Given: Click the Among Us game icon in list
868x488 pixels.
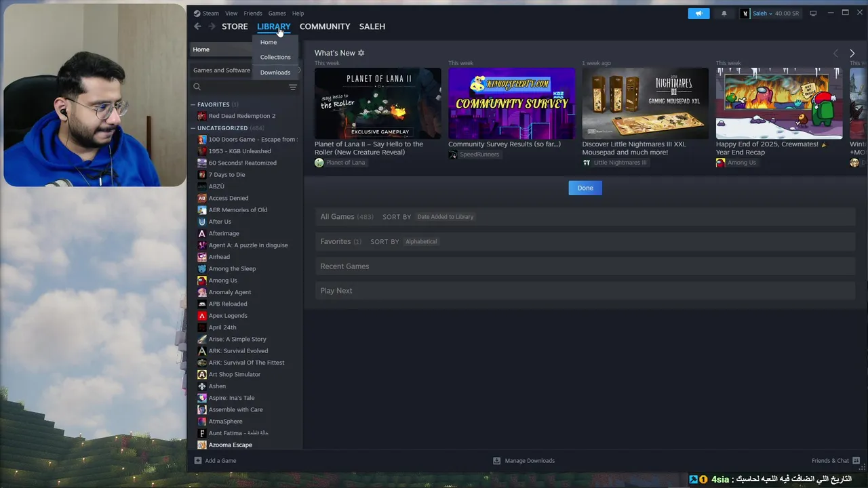Looking at the screenshot, I should click(202, 281).
